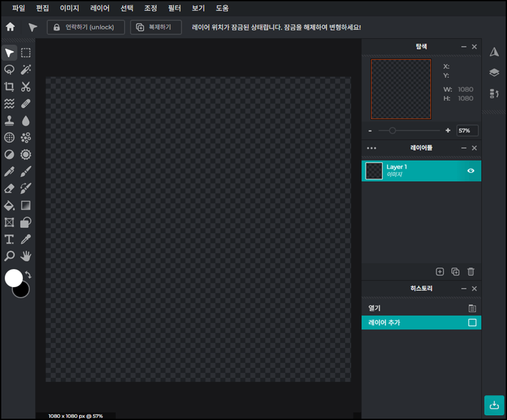Click the navigator zoom slider handle

[x=392, y=130]
